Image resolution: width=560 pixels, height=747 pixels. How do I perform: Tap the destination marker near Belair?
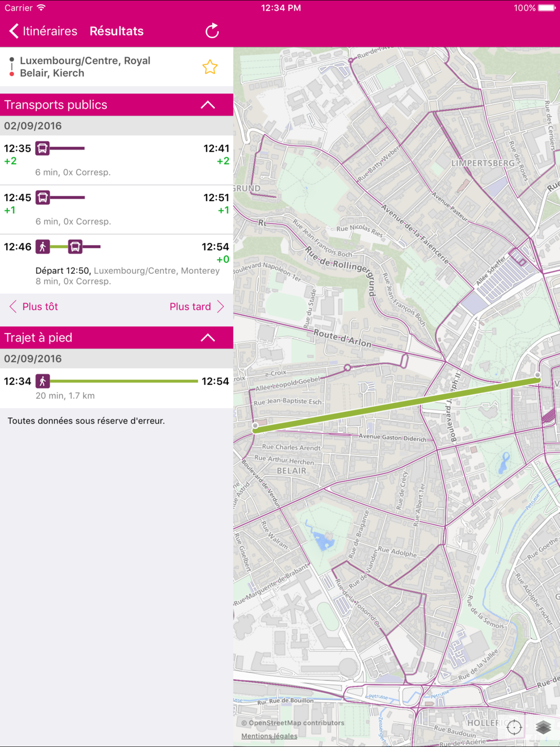pyautogui.click(x=255, y=426)
